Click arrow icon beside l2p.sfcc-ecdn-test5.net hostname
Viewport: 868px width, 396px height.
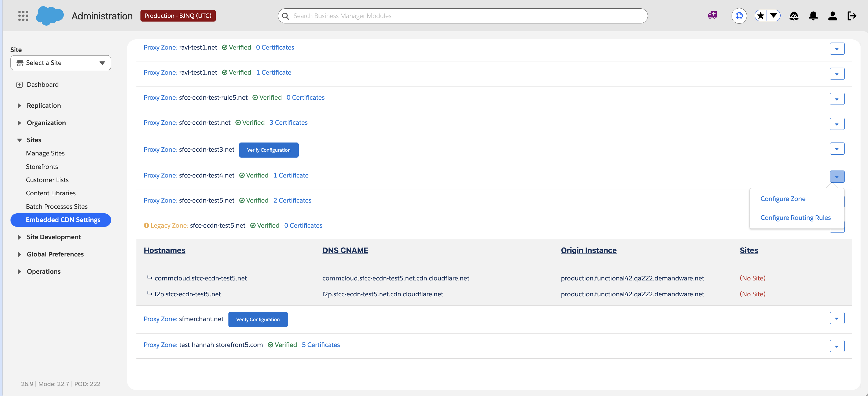point(150,294)
